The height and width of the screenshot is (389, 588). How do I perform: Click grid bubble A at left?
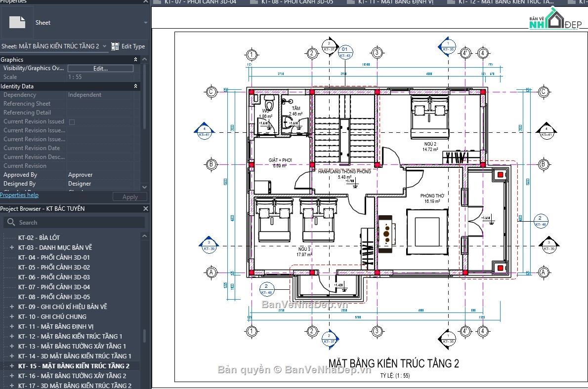click(x=211, y=272)
